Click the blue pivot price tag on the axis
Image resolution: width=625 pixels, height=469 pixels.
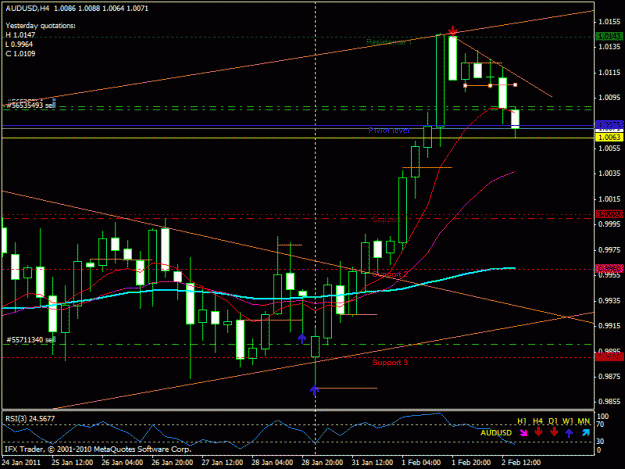coord(609,124)
